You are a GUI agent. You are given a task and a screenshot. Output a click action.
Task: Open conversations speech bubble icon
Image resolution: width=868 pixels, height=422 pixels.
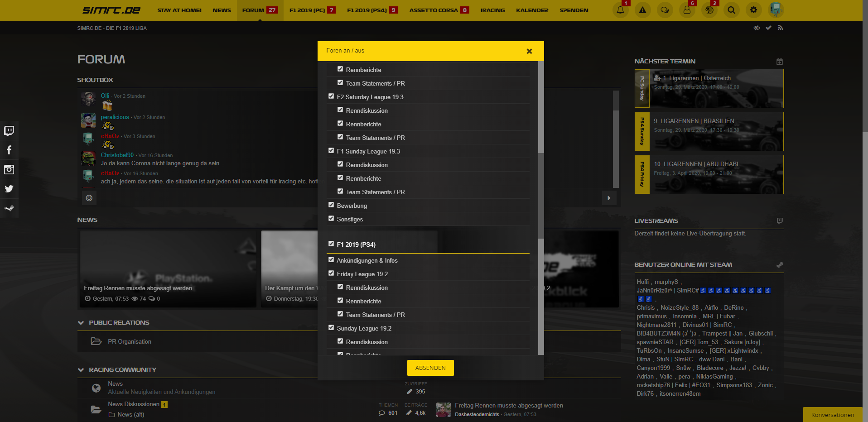[x=665, y=10]
